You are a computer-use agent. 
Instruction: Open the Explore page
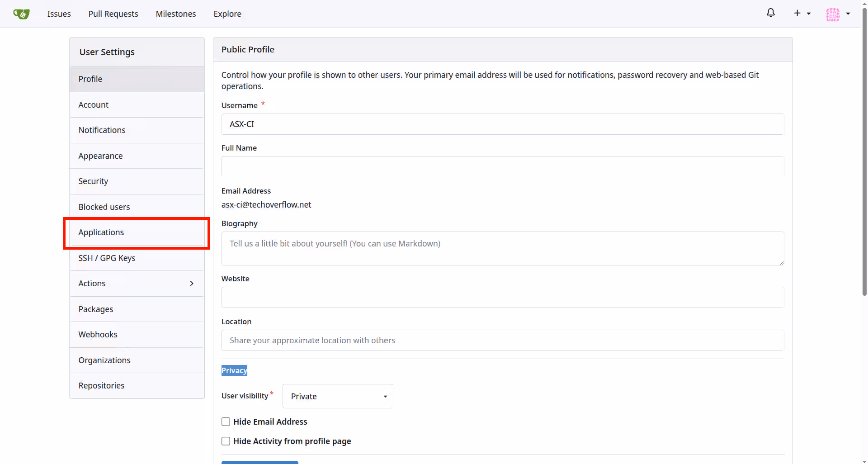227,14
